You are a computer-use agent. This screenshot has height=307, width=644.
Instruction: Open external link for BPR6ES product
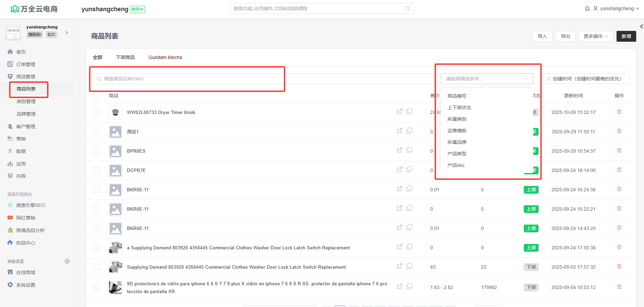pos(399,150)
